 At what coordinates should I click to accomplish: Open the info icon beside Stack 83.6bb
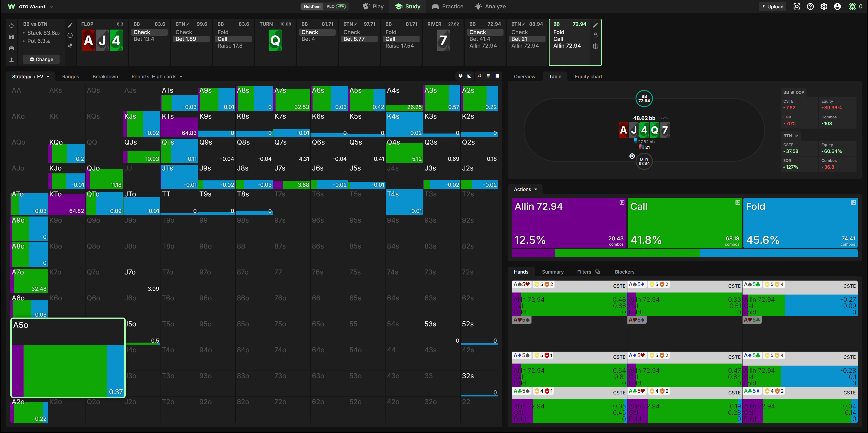point(70,35)
